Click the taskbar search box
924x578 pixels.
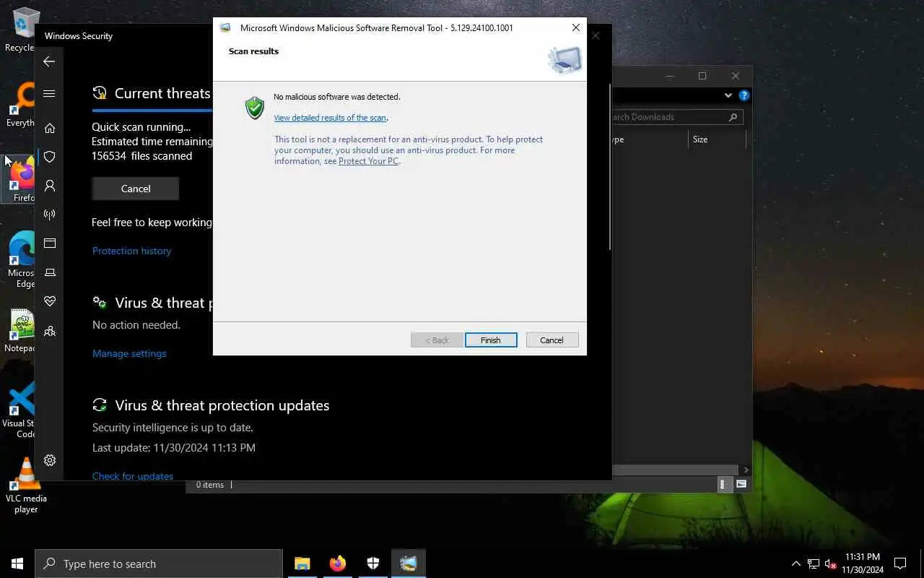coord(159,564)
